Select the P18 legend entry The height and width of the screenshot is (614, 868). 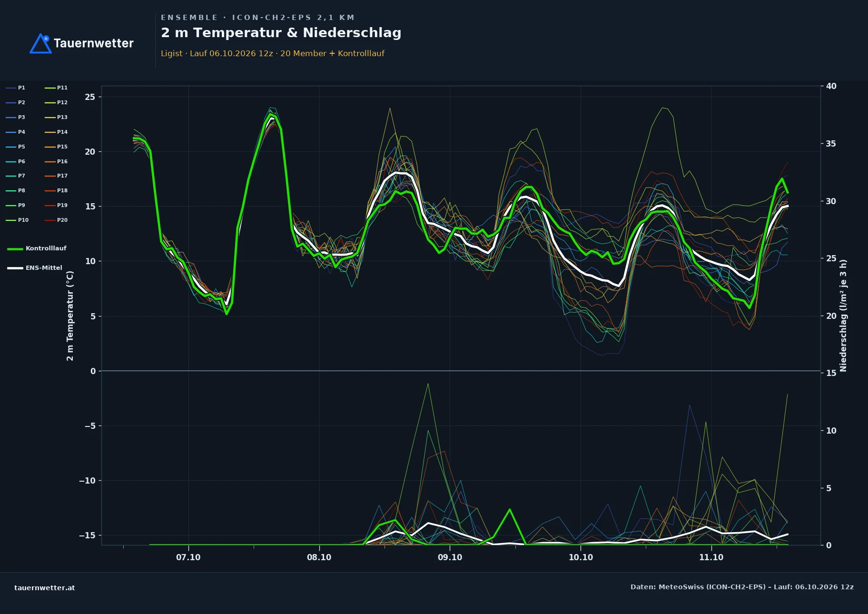click(x=56, y=191)
